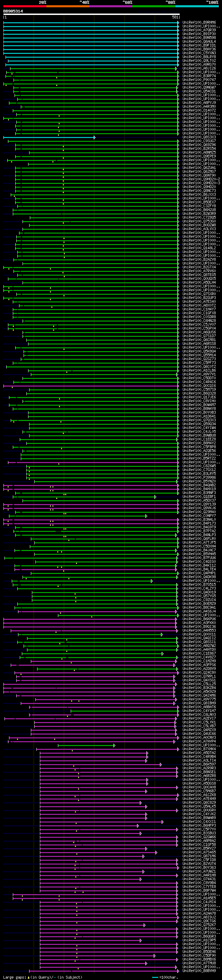Image resolution: width=222 pixels, height=980 pixels.
Task: Select hit UniRef100_B2RS54
Action: pyautogui.click(x=199, y=149)
